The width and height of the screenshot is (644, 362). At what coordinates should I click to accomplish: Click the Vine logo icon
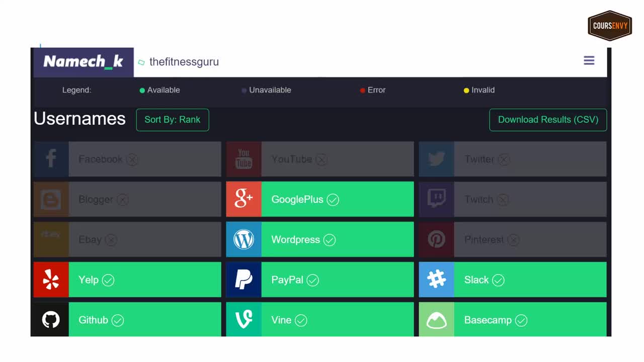click(x=244, y=319)
